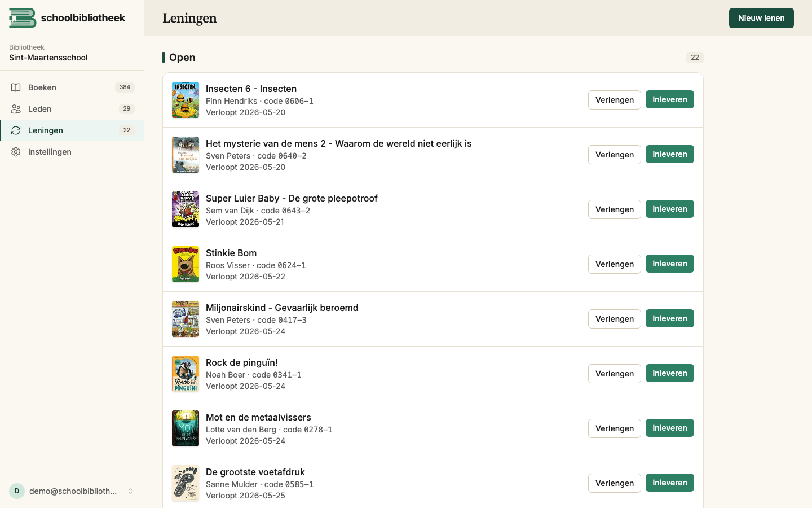Go to the Boeken menu item
Image resolution: width=812 pixels, height=508 pixels.
click(x=72, y=87)
